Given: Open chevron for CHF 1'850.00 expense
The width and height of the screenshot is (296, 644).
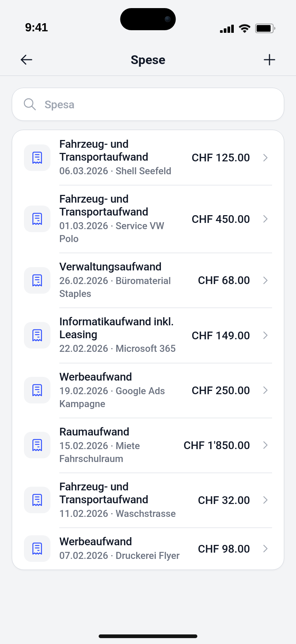Looking at the screenshot, I should click(x=265, y=445).
